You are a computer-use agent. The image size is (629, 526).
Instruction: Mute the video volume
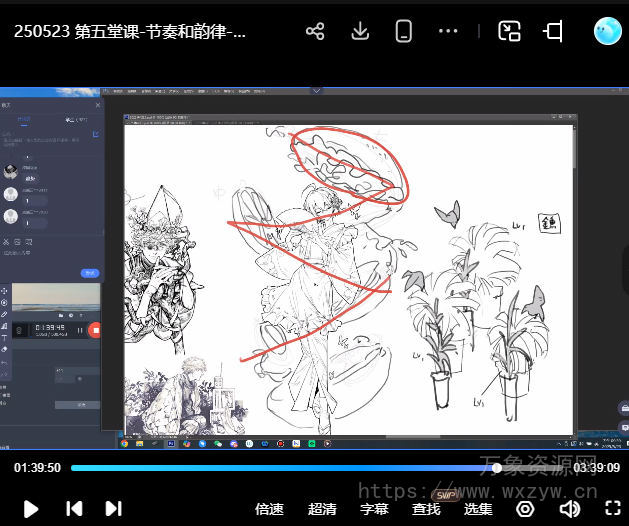click(569, 509)
